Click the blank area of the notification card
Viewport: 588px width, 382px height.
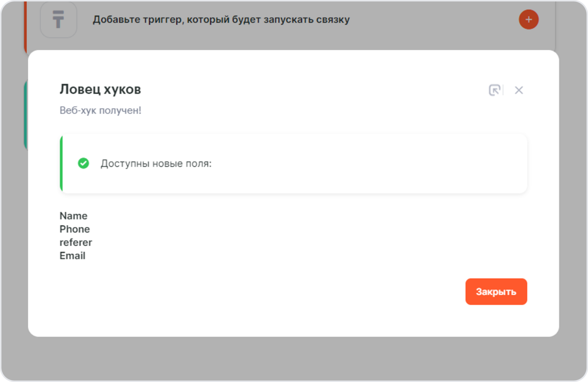click(367, 163)
